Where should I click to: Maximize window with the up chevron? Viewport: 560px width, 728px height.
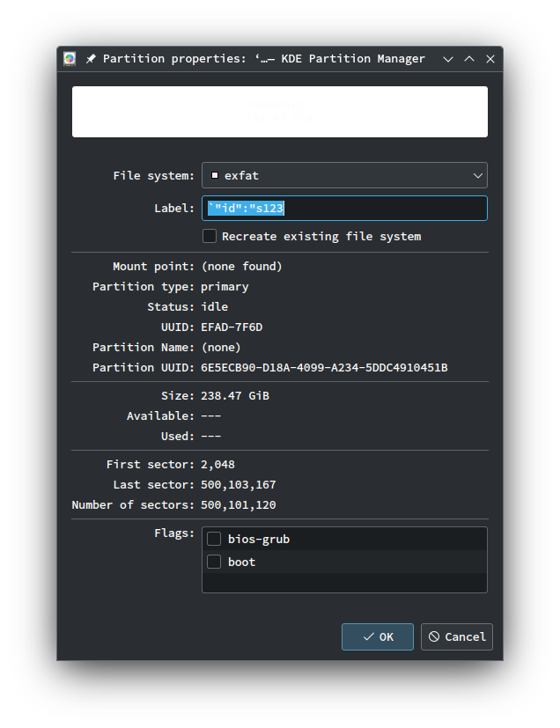469,59
